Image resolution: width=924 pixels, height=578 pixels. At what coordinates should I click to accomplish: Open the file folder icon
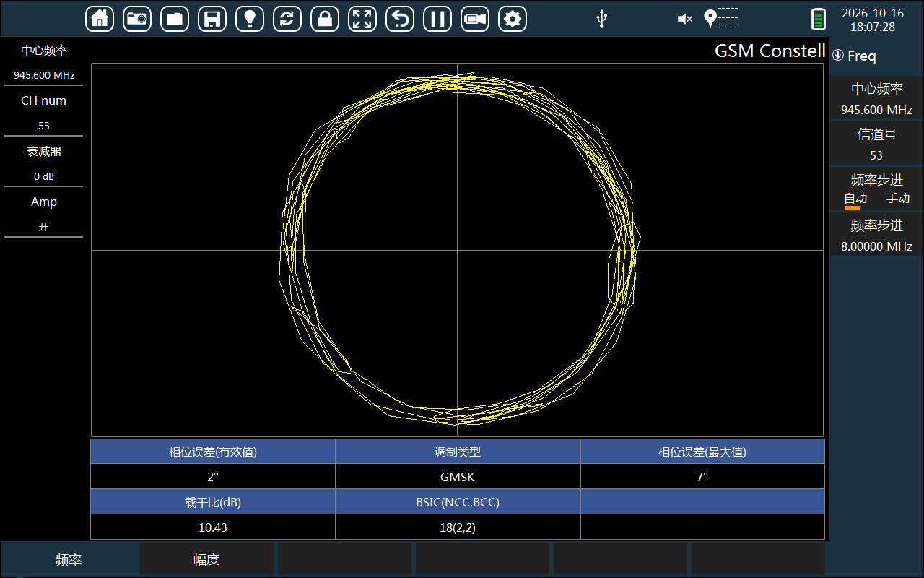coord(175,19)
